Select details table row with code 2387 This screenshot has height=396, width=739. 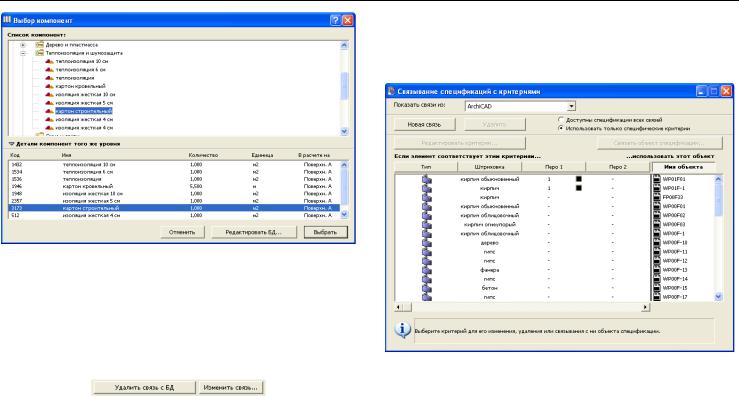174,201
